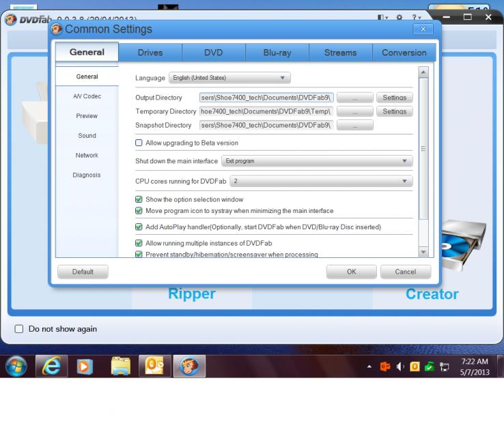Switch to the Blu-ray tab
This screenshot has height=430, width=504.
tap(277, 53)
